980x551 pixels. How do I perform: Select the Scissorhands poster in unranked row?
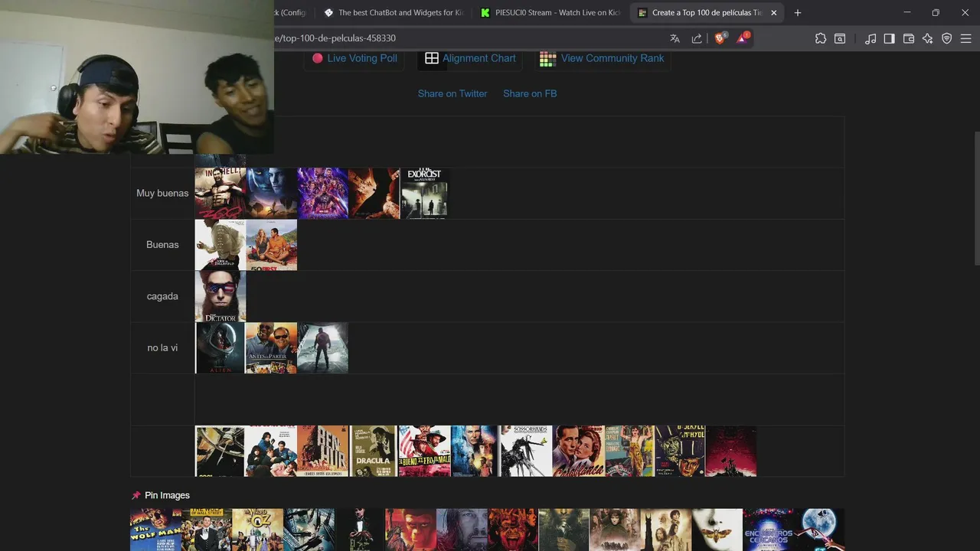[525, 452]
